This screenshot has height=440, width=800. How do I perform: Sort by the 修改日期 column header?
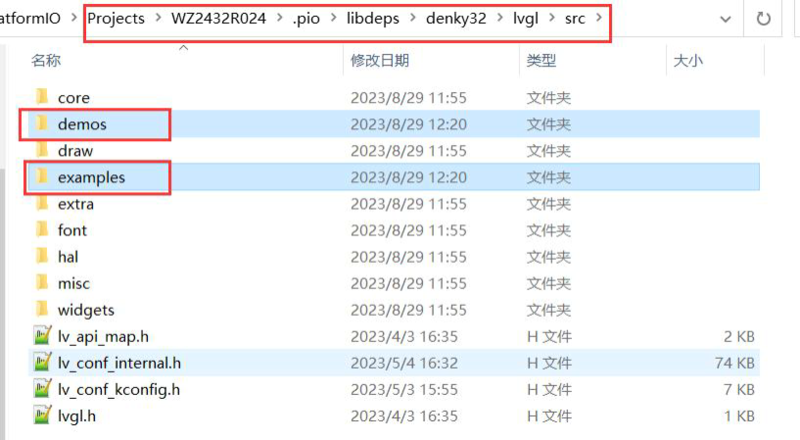tap(380, 60)
